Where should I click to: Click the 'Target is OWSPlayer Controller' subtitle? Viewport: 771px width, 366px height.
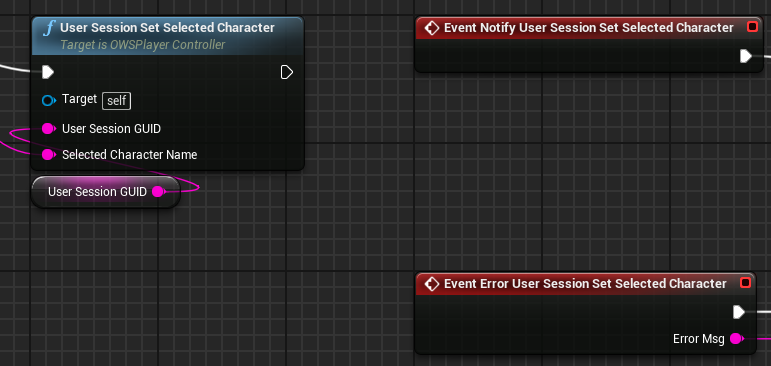(143, 45)
